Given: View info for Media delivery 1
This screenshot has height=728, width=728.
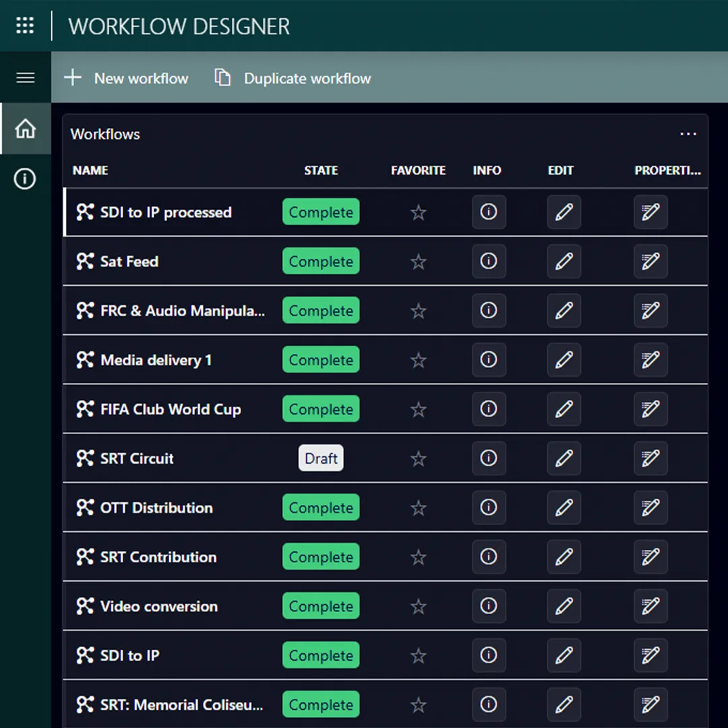Looking at the screenshot, I should click(489, 359).
